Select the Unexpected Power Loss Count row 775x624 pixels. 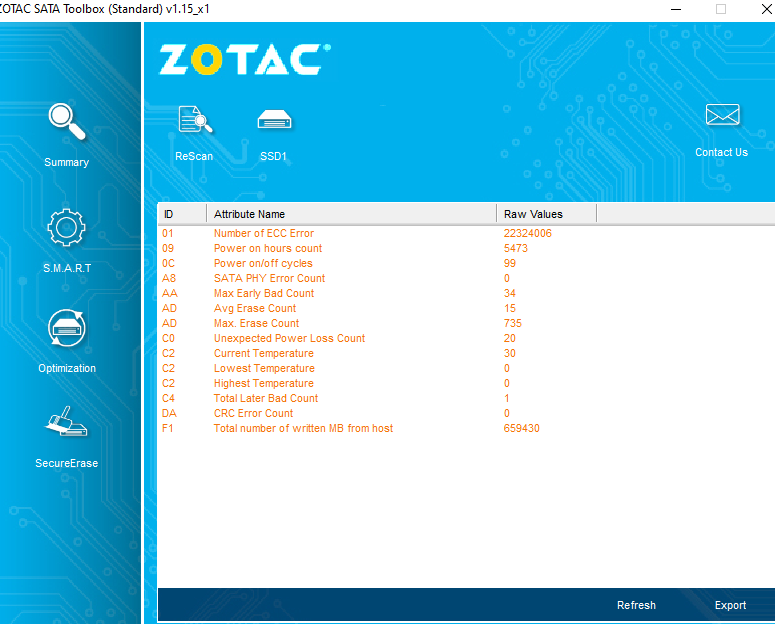click(466, 338)
